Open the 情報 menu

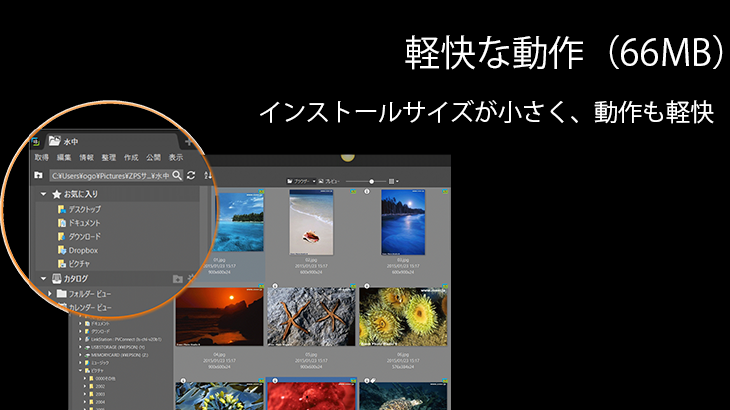click(x=86, y=157)
